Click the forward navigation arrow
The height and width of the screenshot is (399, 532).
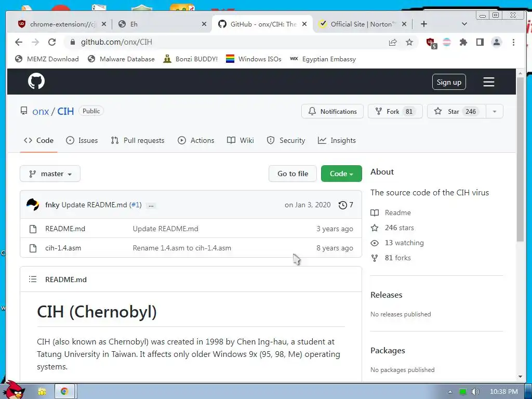[x=35, y=42]
